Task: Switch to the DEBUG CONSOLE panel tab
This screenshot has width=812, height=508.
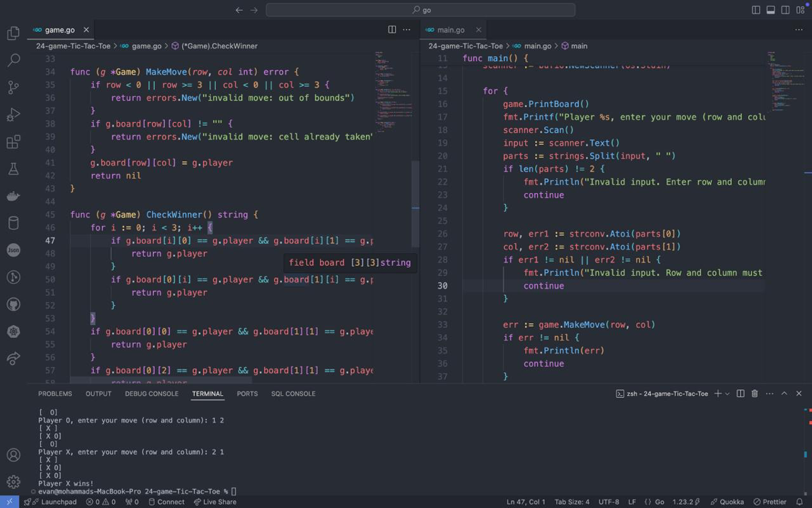Action: point(152,394)
